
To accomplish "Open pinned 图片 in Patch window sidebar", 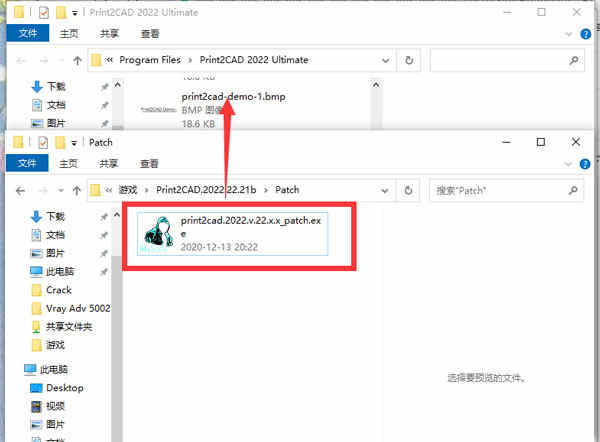I will click(56, 253).
